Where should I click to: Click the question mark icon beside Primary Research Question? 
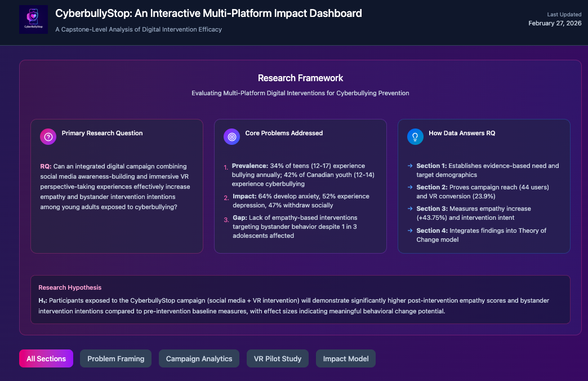point(48,136)
